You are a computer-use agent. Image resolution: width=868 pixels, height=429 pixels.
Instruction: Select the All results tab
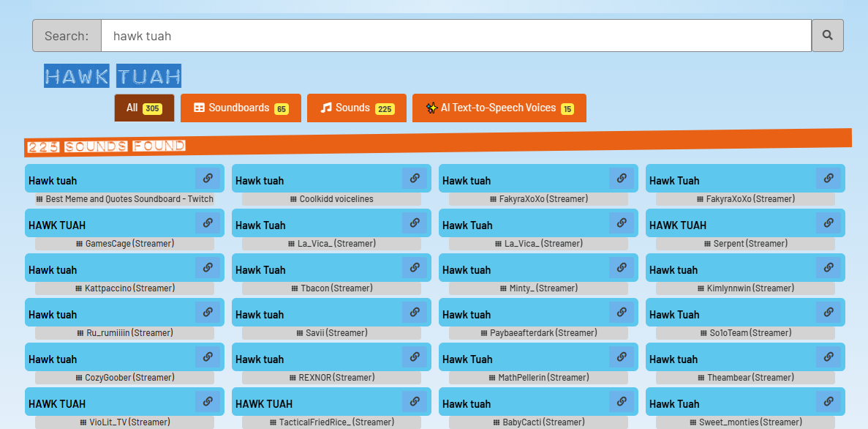click(x=144, y=108)
